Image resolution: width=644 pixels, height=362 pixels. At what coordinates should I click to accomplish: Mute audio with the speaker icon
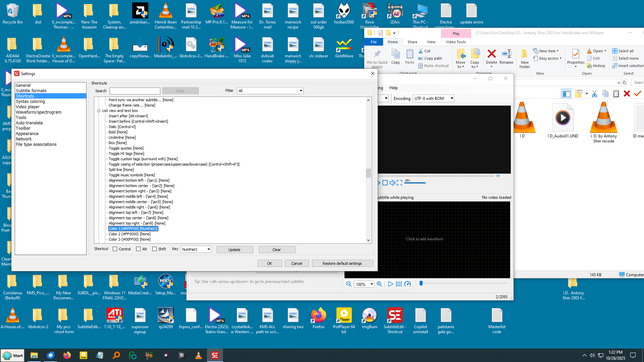(x=392, y=183)
